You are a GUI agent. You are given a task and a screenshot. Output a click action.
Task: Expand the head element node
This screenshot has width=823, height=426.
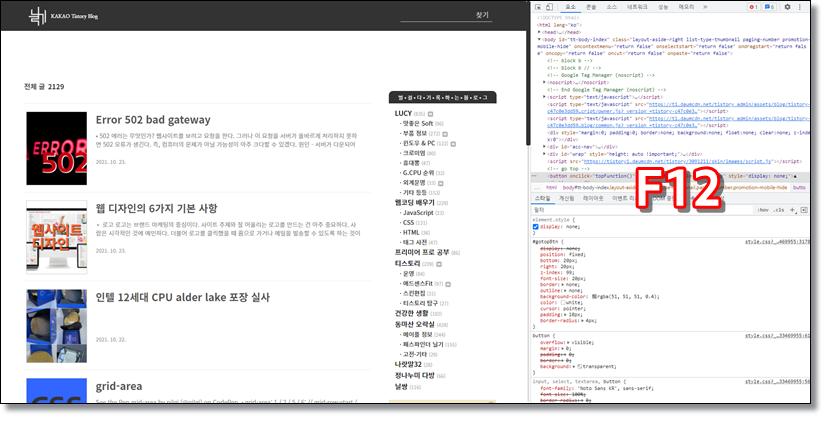(540, 32)
